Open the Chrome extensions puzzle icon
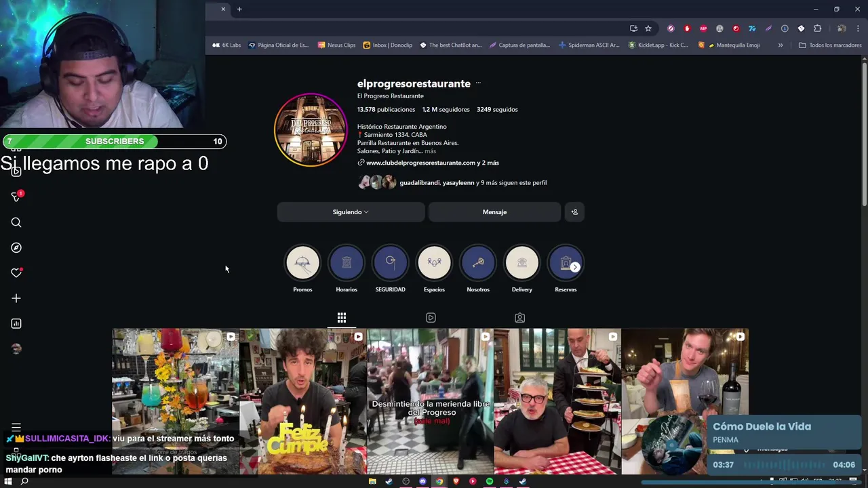Image resolution: width=868 pixels, height=488 pixels. click(x=817, y=28)
